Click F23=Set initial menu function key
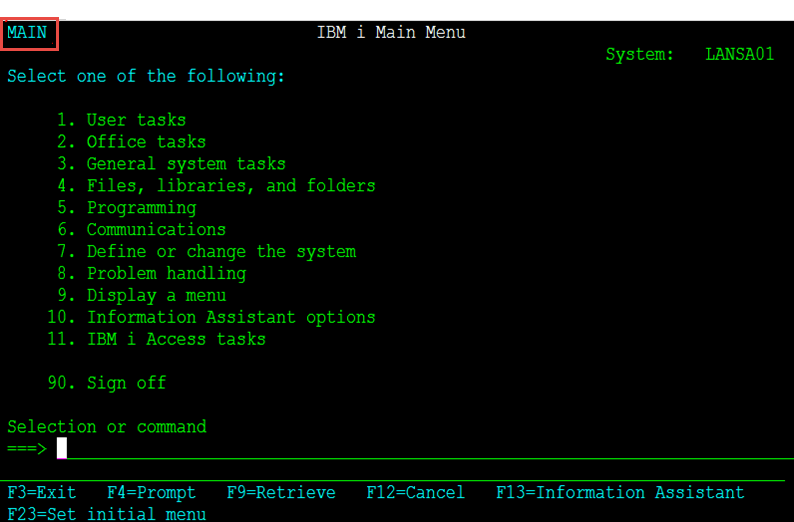This screenshot has width=794, height=522. 107,514
